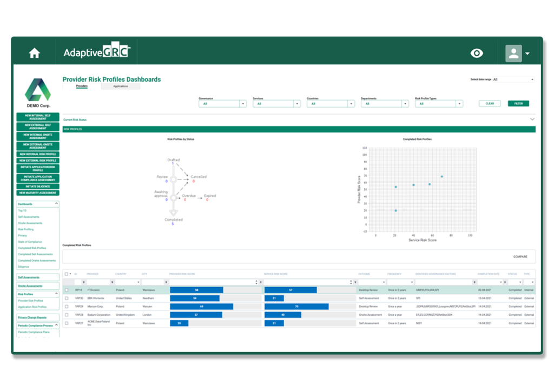Tick the VRP29 Marcon Corp row checkbox
Screen dimensions: 554x392
point(67,306)
